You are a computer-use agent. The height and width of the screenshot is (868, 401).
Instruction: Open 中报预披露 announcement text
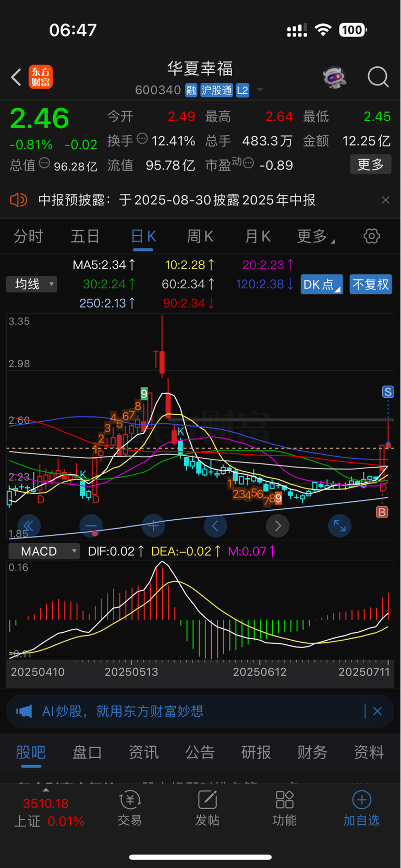(x=177, y=200)
